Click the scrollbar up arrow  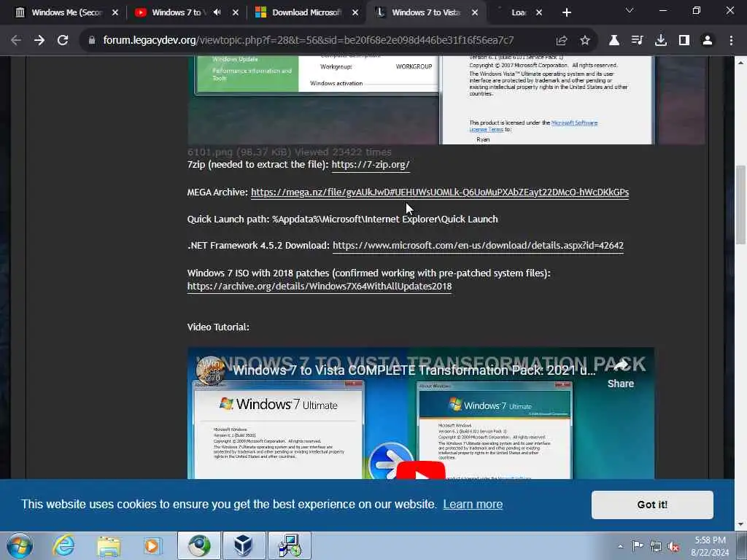(740, 63)
